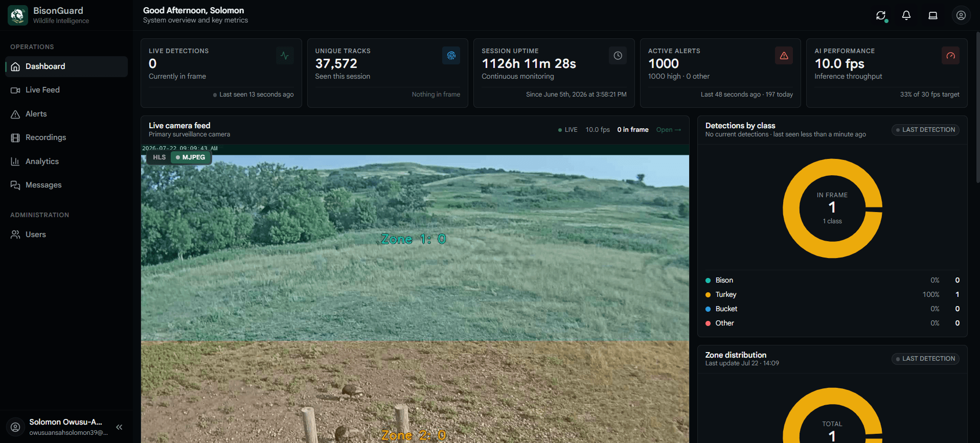Open Users under Administration
Viewport: 980px width, 443px height.
click(x=66, y=235)
